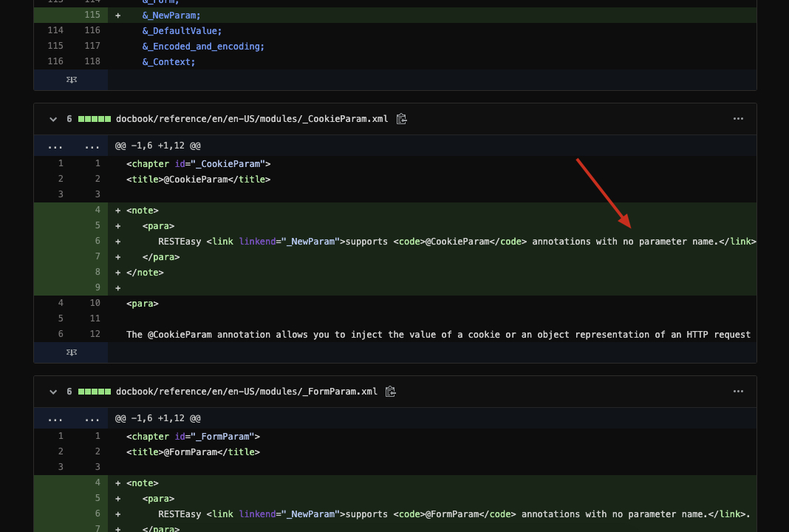Click old line number 114

[55, 30]
